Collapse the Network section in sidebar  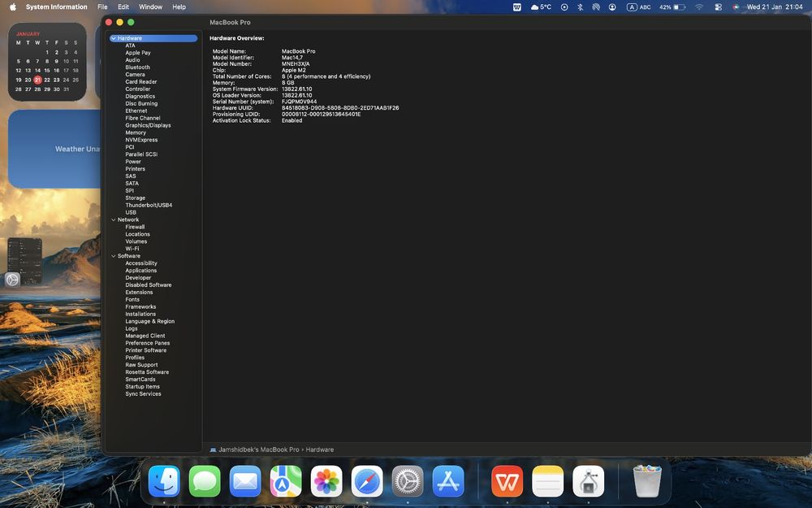pyautogui.click(x=113, y=219)
